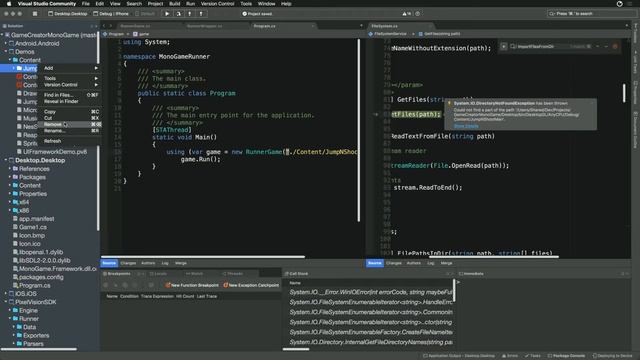Click the navigate back arrow above the editor tabs
This screenshot has height=360, width=640.
pyautogui.click(x=104, y=26)
